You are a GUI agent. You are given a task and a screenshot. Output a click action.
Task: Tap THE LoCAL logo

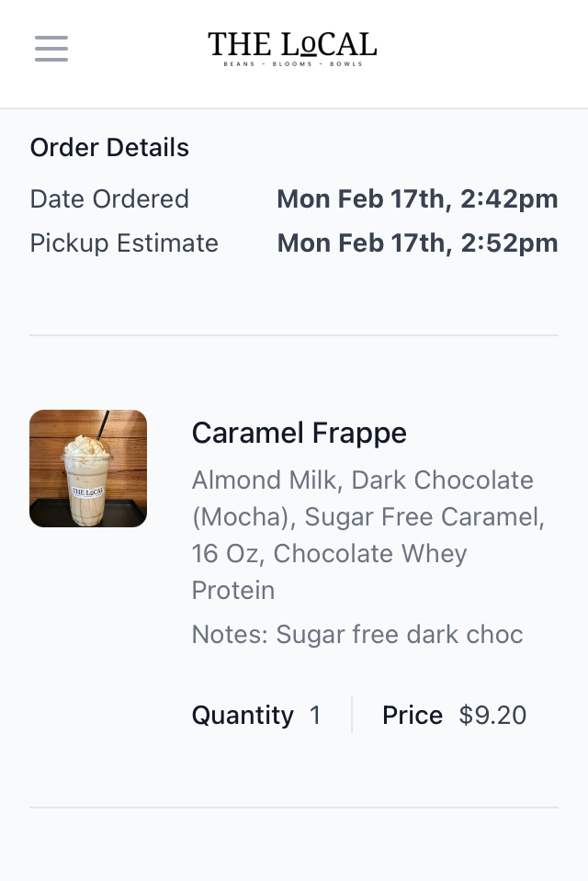(x=292, y=44)
